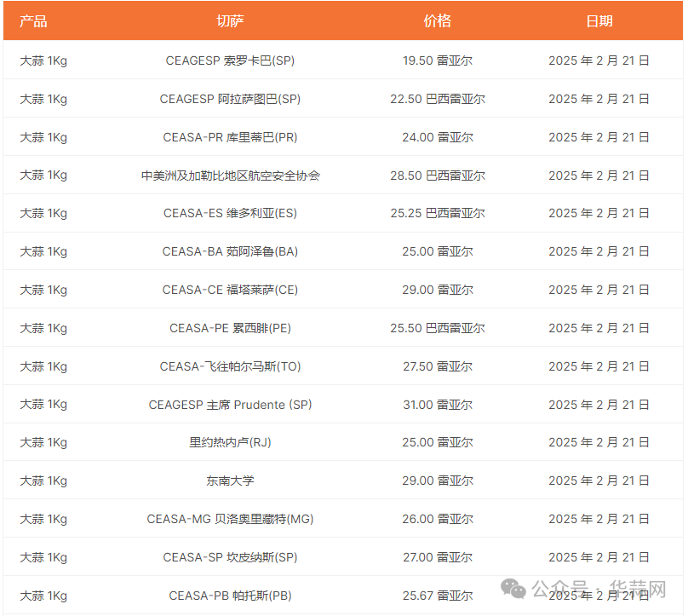
Task: Select market cell 里约热内卢(RJ)
Action: click(x=230, y=442)
